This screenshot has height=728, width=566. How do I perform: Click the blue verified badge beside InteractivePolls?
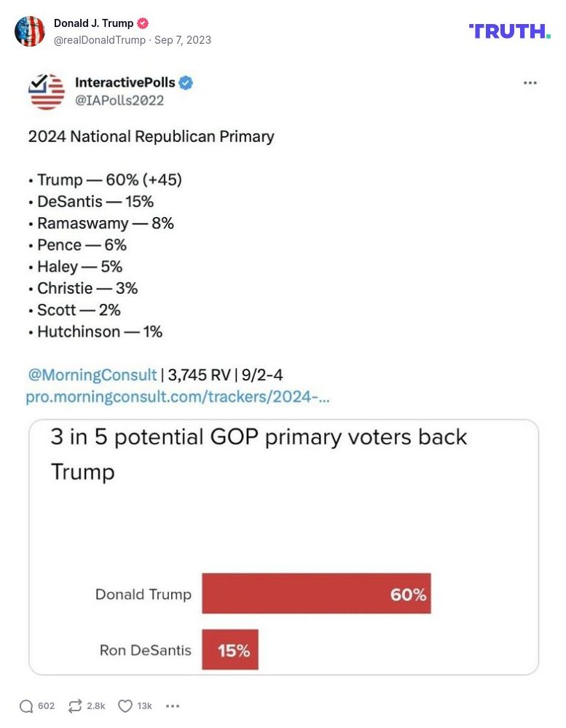(186, 83)
